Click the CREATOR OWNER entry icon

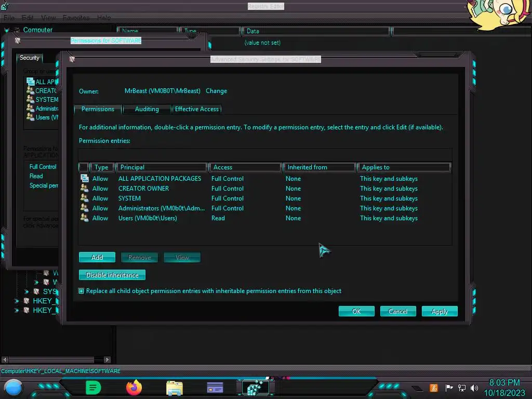click(x=85, y=188)
